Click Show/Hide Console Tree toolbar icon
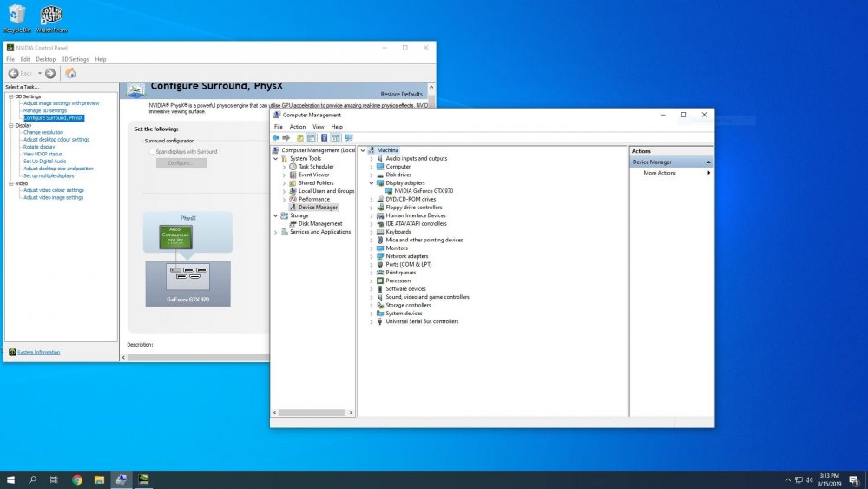Screen dimensions: 868x489 [311, 138]
